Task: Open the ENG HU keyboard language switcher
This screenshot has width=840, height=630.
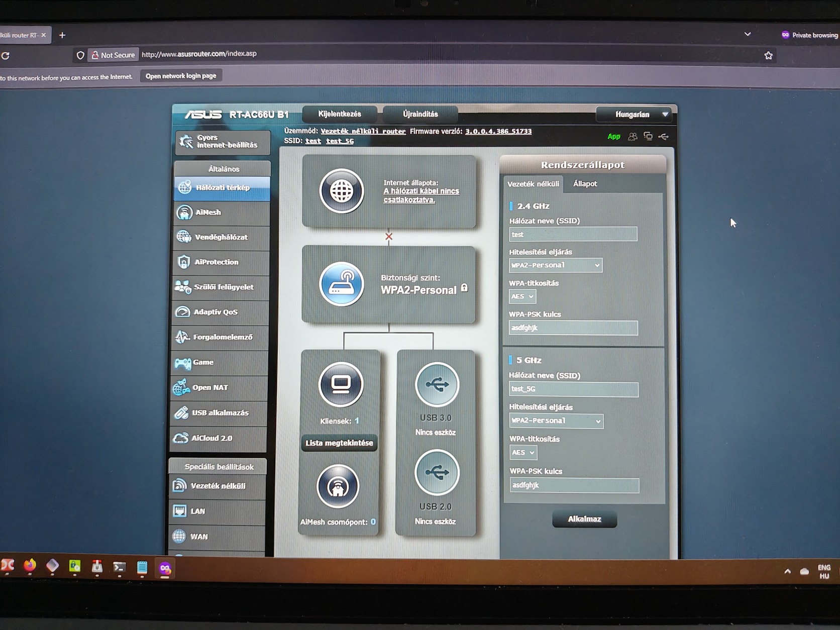Action: [x=824, y=572]
